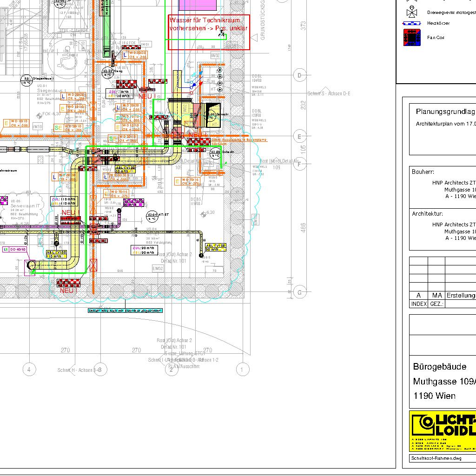
Task: Click elevation marker beside FOK -6,30
Action: point(39,115)
